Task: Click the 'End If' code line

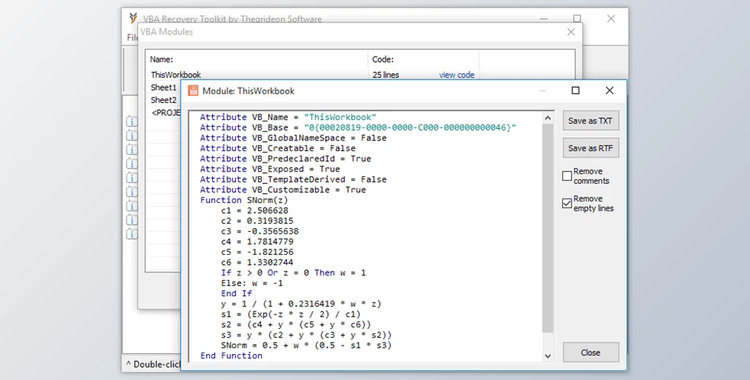Action: click(236, 293)
